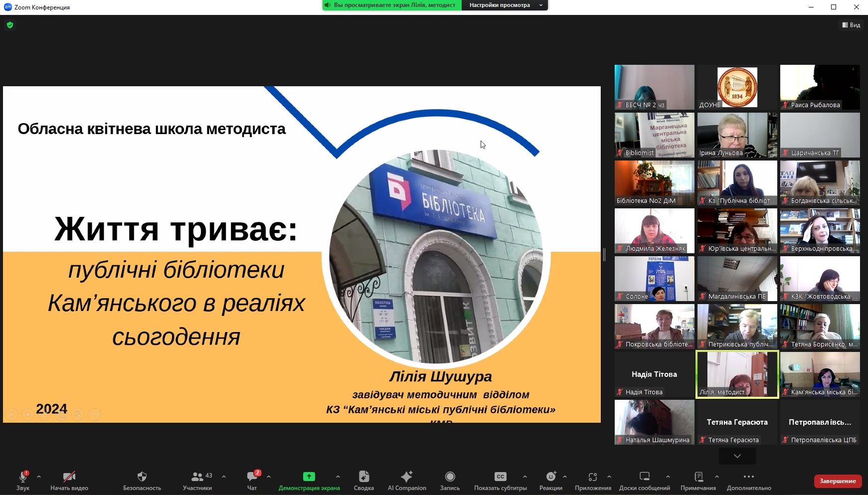
Task: Start recording with Запись button
Action: pyautogui.click(x=450, y=477)
